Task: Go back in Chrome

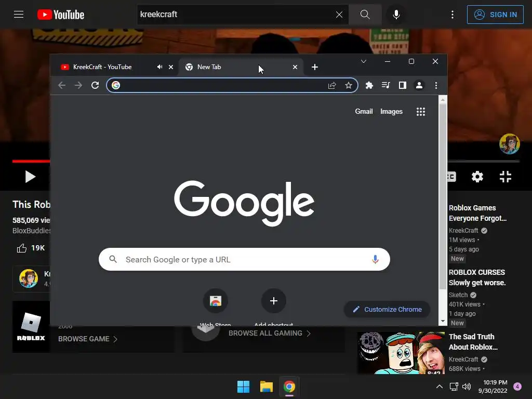Action: point(62,85)
